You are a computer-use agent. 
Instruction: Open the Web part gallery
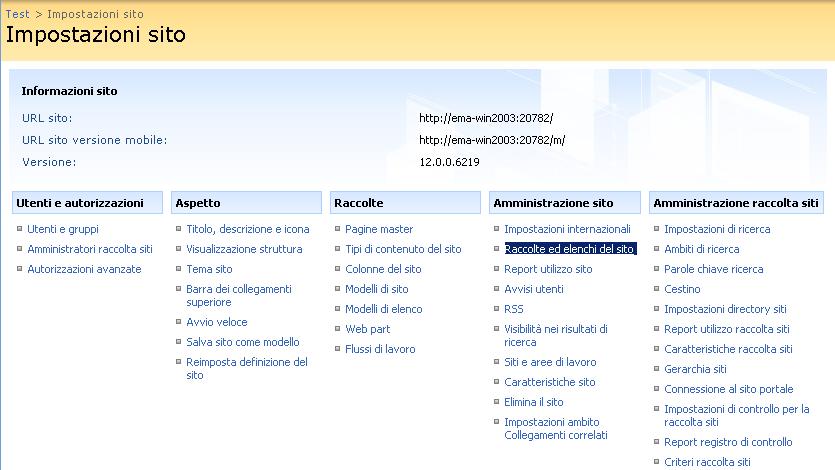[x=367, y=329]
